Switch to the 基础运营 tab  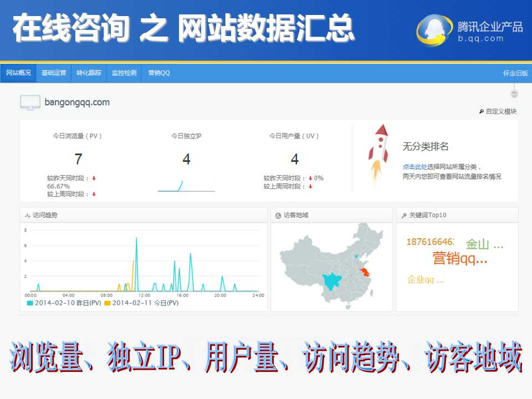click(54, 73)
